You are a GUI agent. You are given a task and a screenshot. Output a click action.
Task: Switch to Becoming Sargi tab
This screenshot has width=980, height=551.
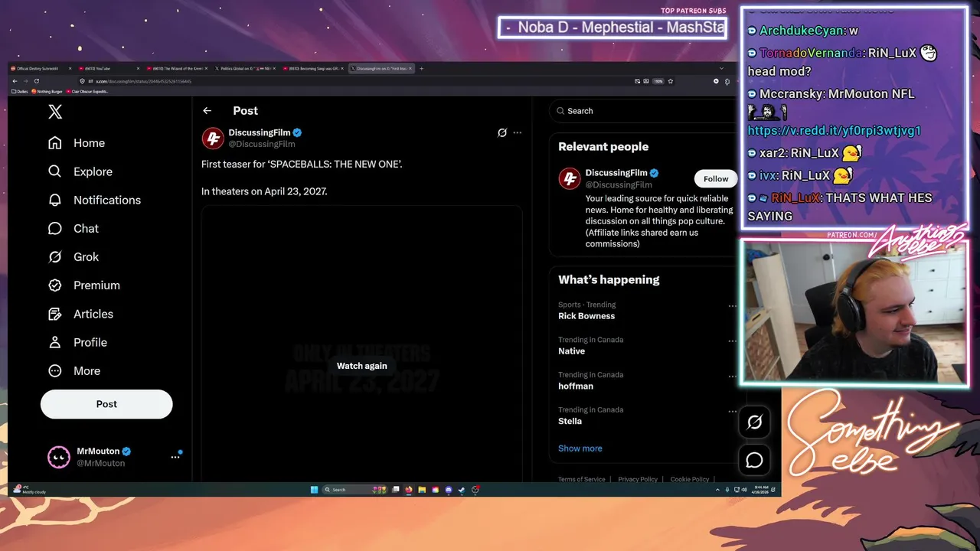coord(312,69)
